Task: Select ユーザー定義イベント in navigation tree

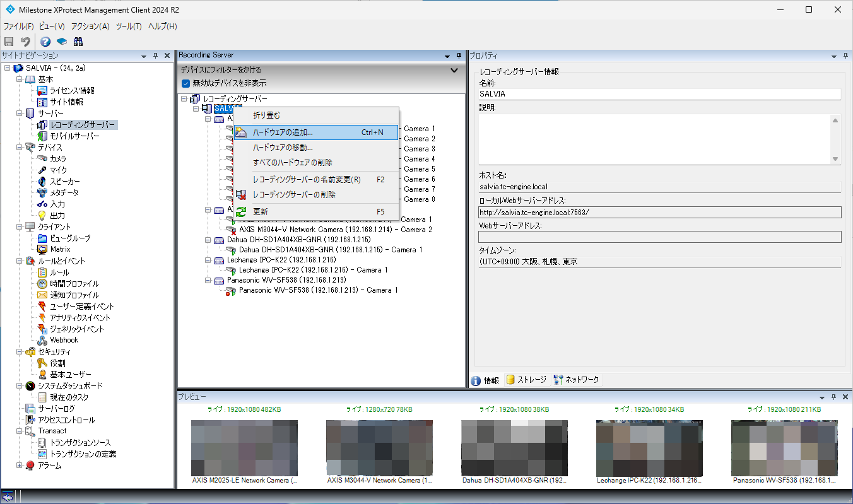Action: [82, 307]
